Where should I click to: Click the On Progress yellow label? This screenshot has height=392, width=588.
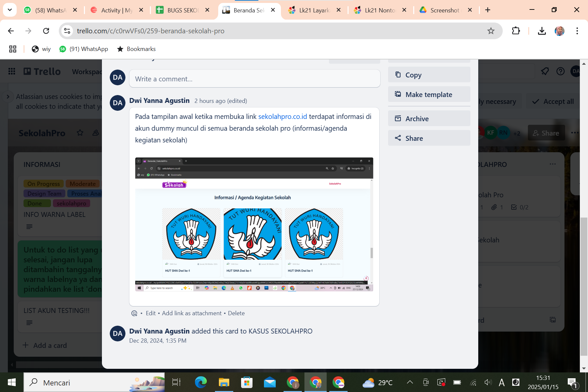point(44,184)
